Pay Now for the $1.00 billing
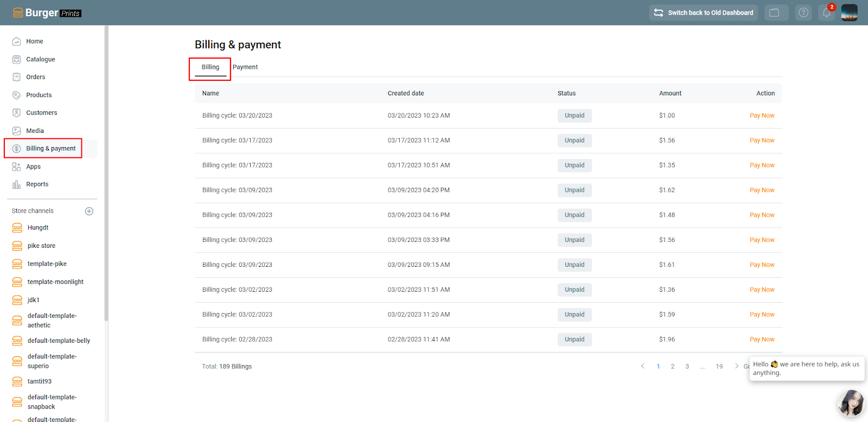 pos(762,116)
